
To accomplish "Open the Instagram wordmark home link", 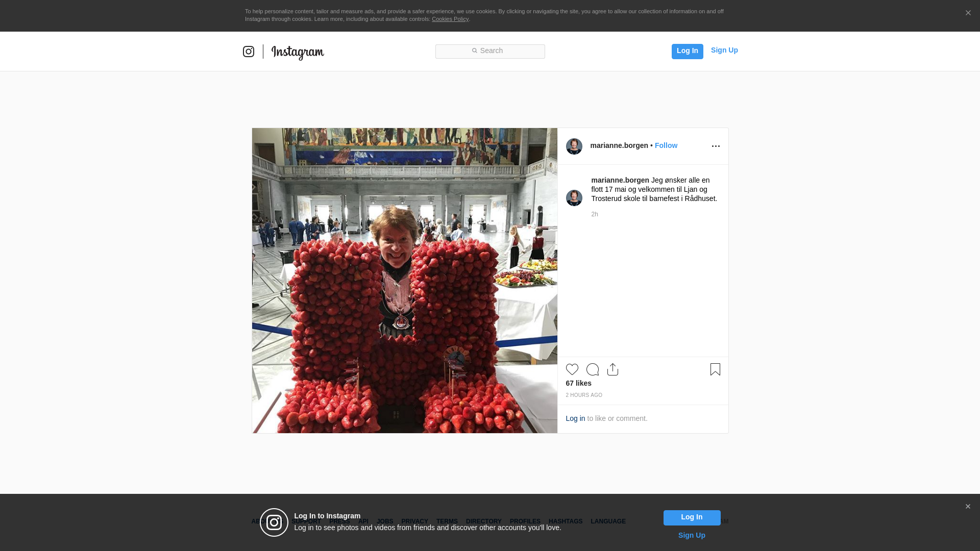I will (298, 52).
